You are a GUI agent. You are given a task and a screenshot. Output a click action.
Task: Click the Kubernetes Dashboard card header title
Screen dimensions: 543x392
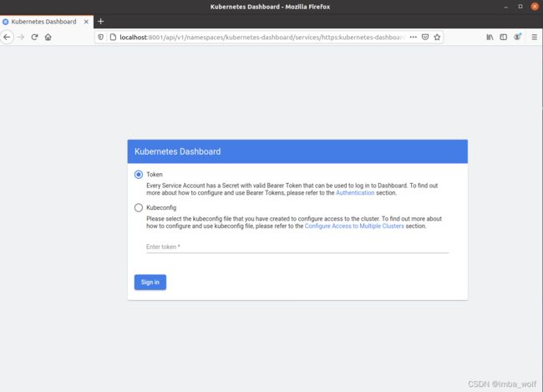177,151
